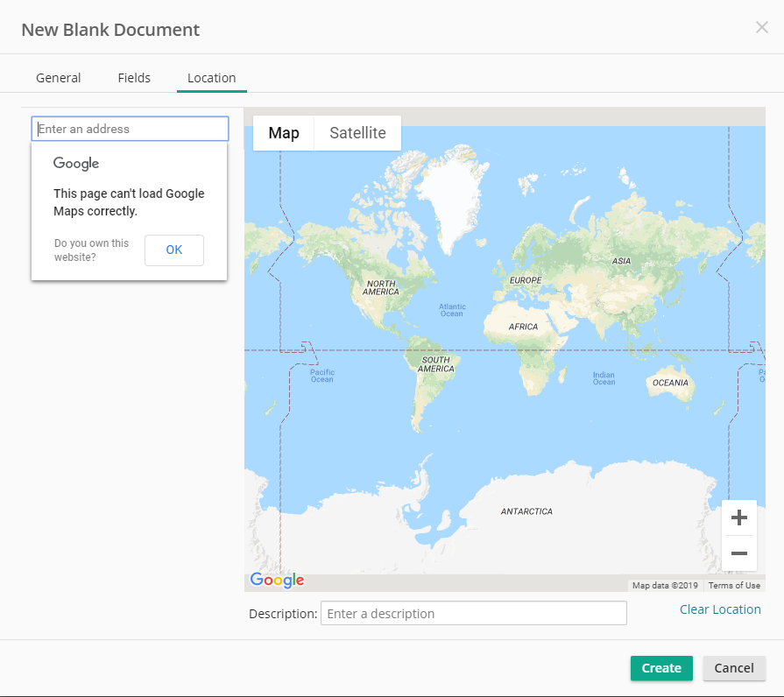Screen dimensions: 784x697
Task: Cancel the new document dialog
Action: (x=734, y=668)
